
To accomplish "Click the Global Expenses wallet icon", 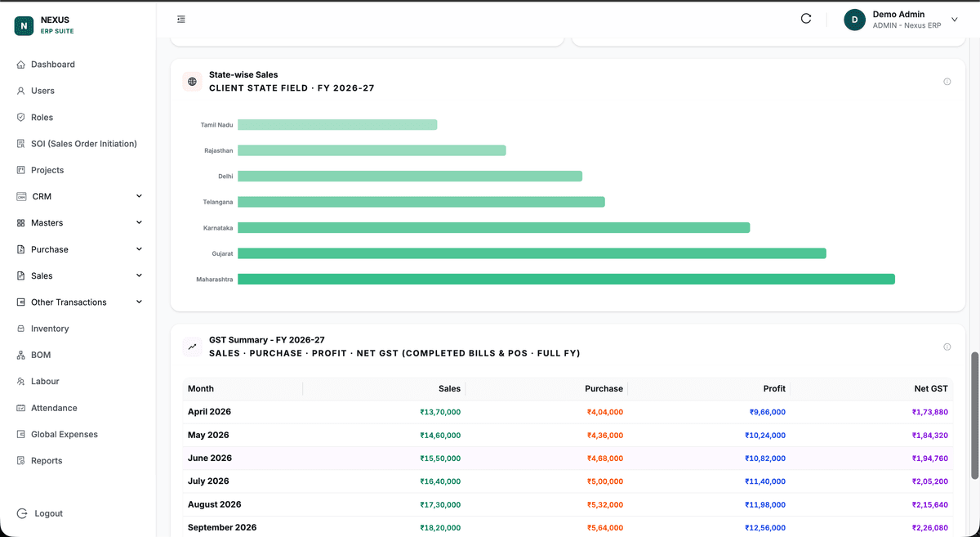I will pyautogui.click(x=20, y=434).
